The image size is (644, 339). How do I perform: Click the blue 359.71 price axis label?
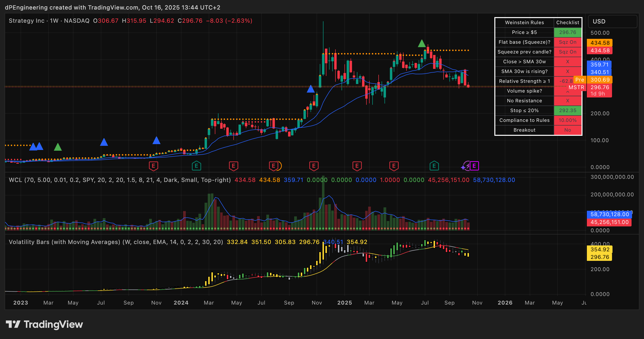[599, 64]
